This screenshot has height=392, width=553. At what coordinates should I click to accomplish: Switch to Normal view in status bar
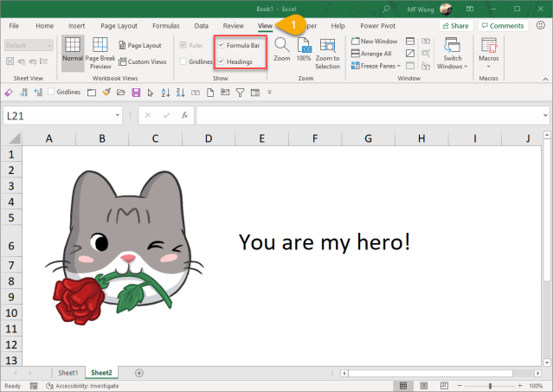(x=403, y=386)
